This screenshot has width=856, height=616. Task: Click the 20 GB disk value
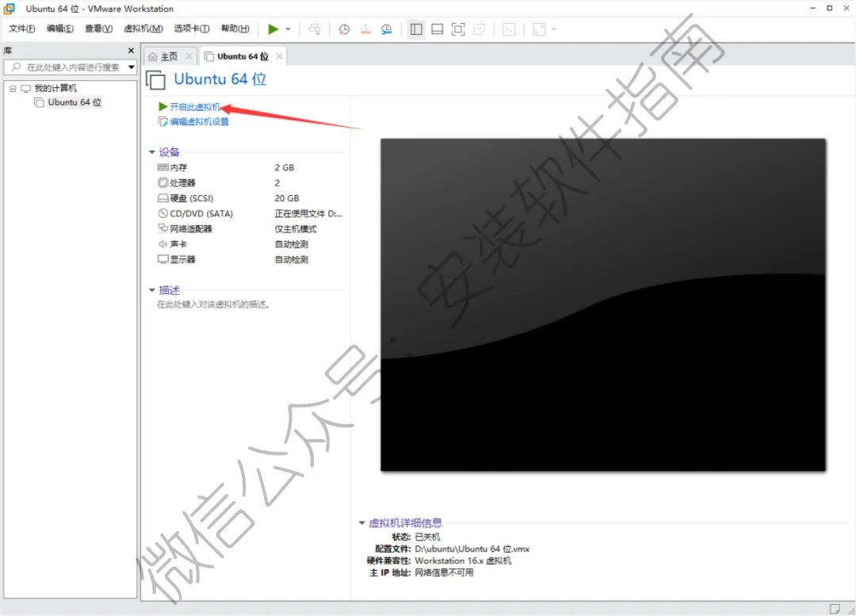(287, 198)
